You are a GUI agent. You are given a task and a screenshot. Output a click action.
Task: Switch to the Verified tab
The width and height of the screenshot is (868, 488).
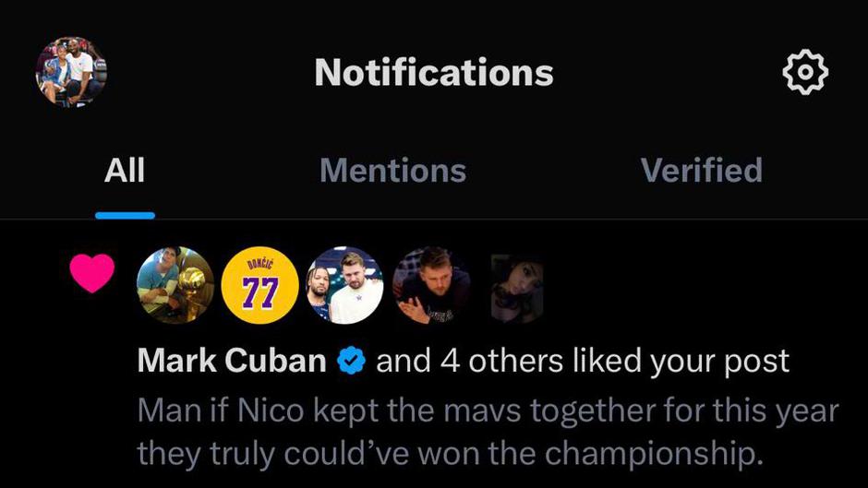click(x=702, y=171)
